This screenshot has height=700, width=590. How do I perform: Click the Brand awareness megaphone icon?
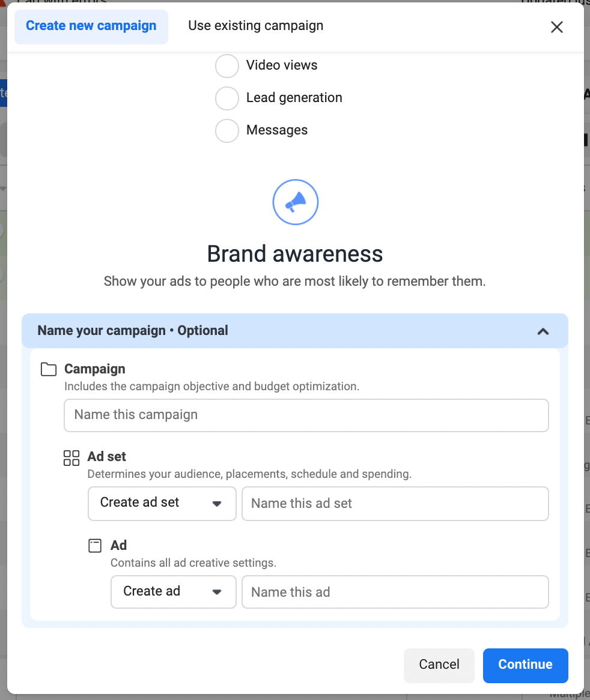click(x=295, y=202)
